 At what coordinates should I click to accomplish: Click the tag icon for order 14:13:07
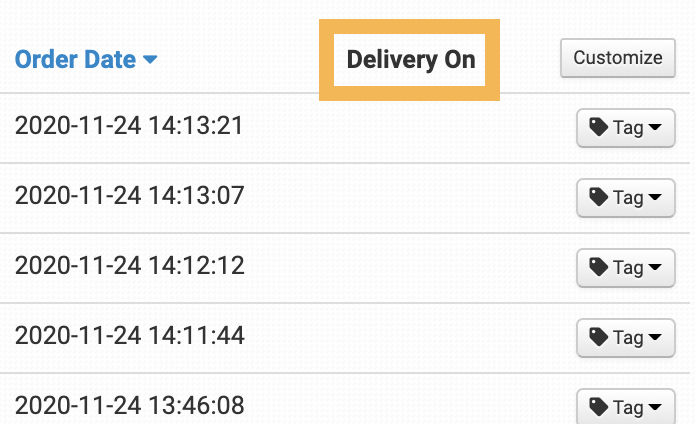click(598, 198)
